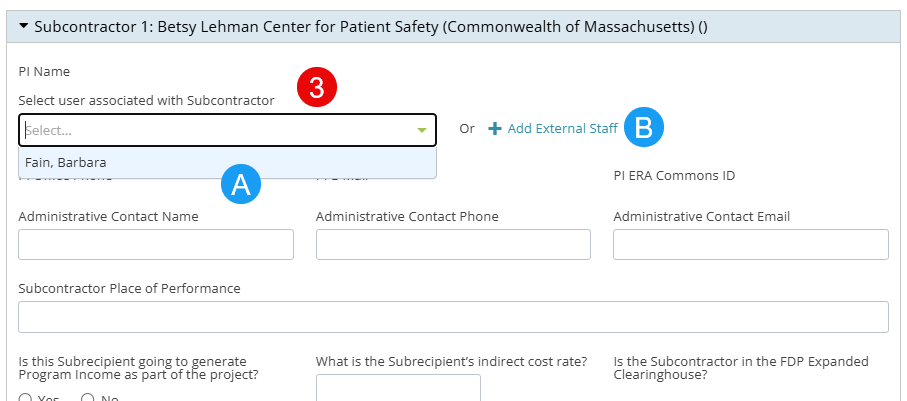The image size is (907, 401).
Task: Click the Betsy Lehman Center header title
Action: coord(370,27)
